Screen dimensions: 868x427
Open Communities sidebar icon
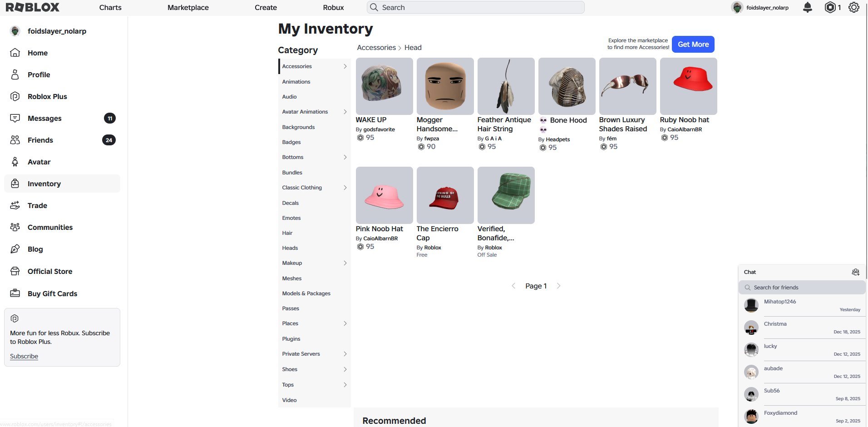pyautogui.click(x=15, y=227)
